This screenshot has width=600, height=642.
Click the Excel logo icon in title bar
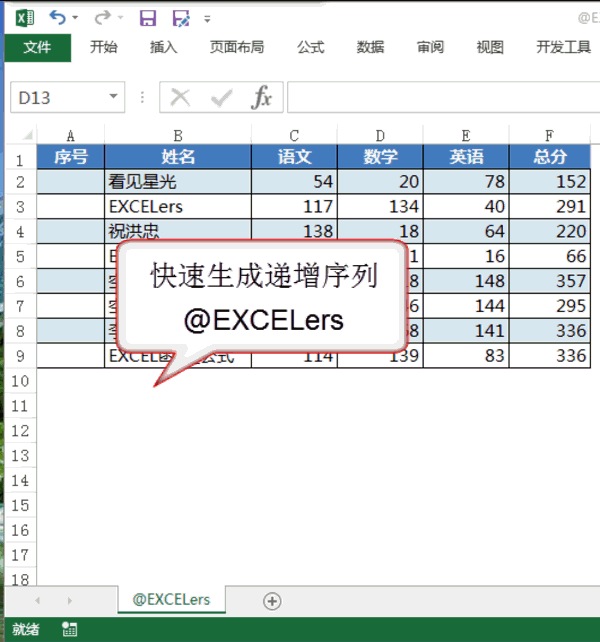point(24,18)
